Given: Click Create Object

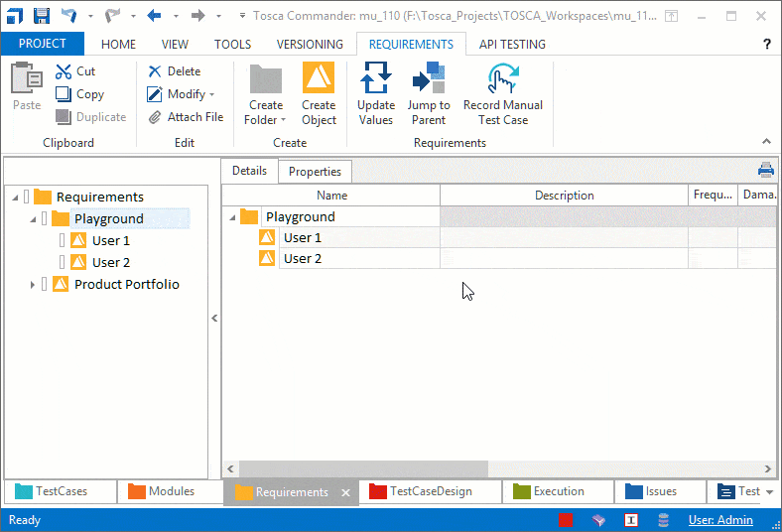Looking at the screenshot, I should point(319,94).
